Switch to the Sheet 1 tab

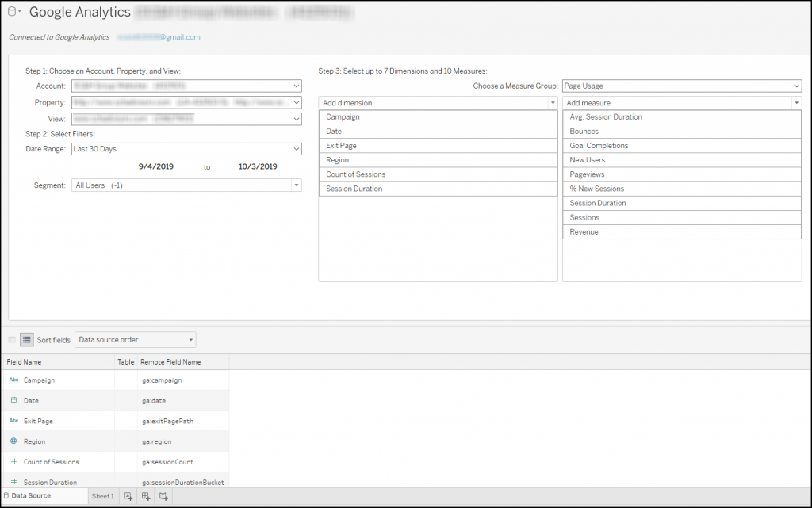tap(102, 496)
